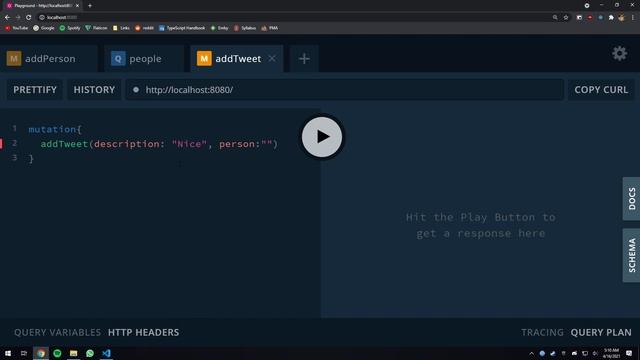Open Spotify from the taskbar
This screenshot has width=640, height=360.
(x=57, y=353)
